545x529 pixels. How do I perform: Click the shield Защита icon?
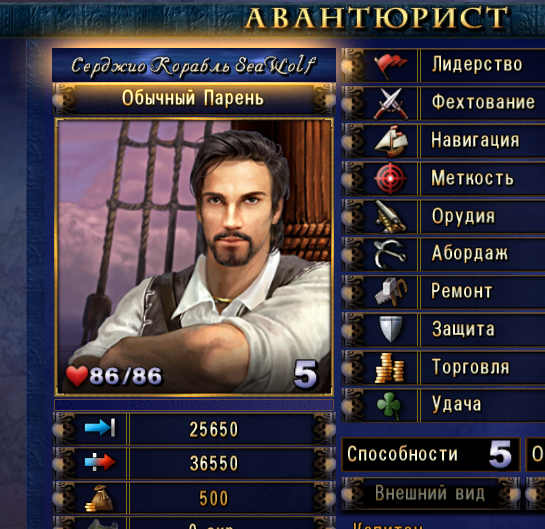pyautogui.click(x=391, y=329)
